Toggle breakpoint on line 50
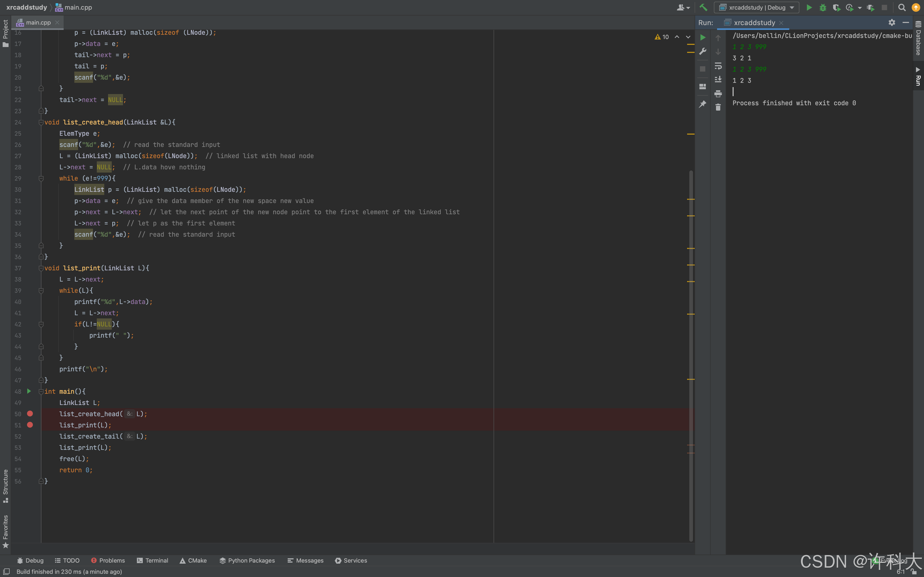924x577 pixels. pyautogui.click(x=30, y=414)
